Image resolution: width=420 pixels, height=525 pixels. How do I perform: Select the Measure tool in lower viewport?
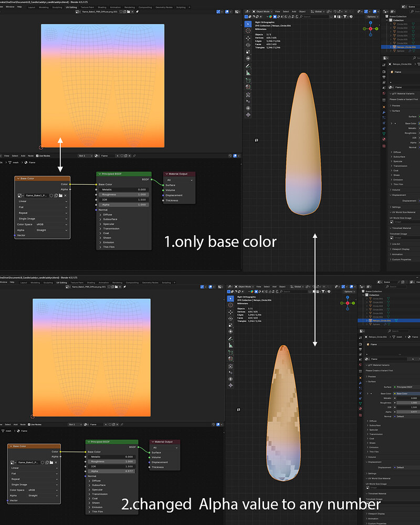230,345
